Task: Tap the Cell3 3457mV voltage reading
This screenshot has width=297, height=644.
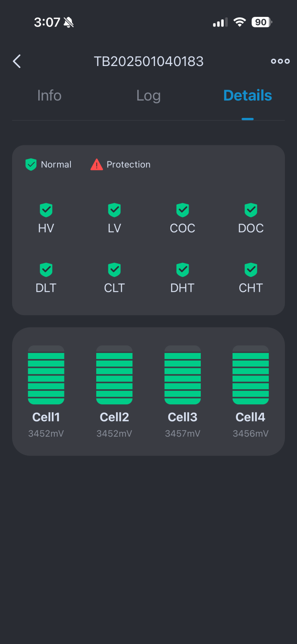Action: click(x=183, y=433)
